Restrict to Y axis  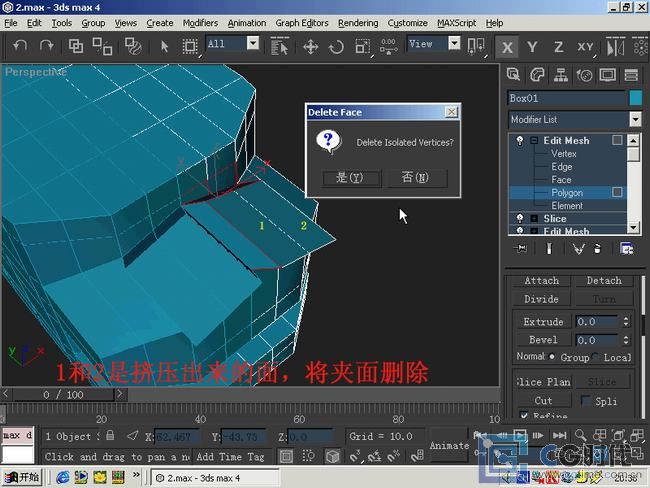click(532, 46)
